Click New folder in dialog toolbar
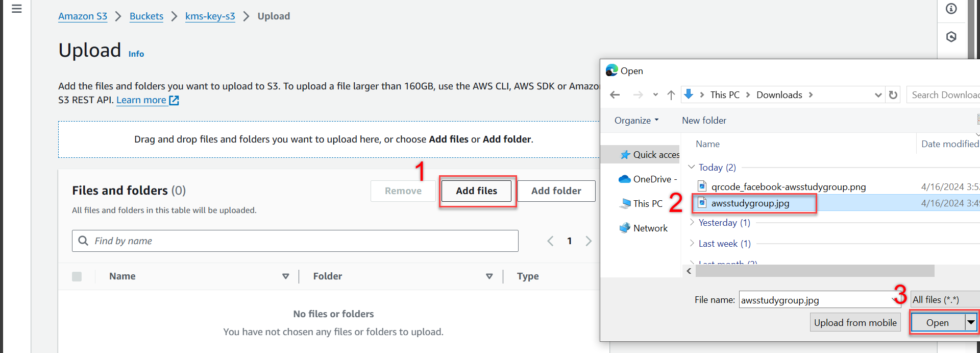The height and width of the screenshot is (353, 980). [704, 121]
